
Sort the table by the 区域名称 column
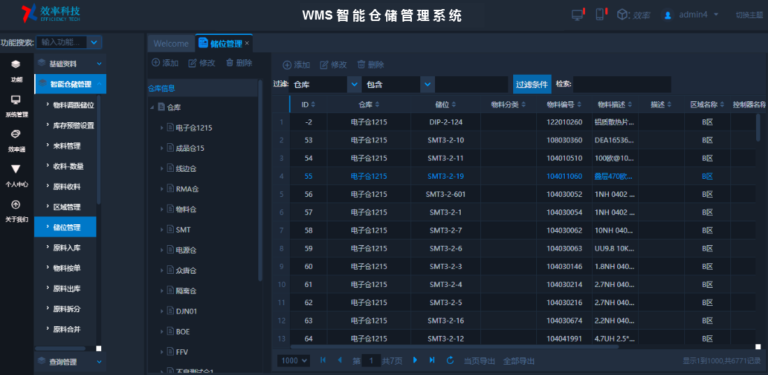[x=721, y=104]
